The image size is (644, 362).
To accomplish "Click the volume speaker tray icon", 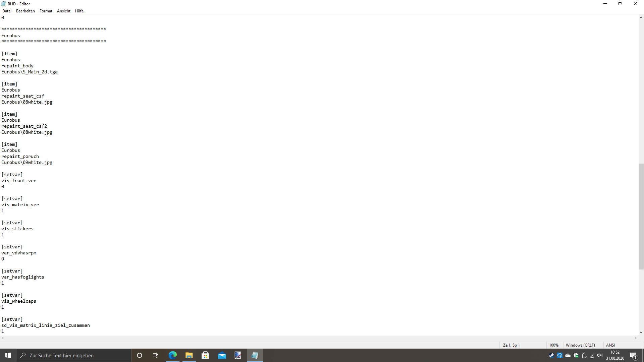I will coord(600,355).
